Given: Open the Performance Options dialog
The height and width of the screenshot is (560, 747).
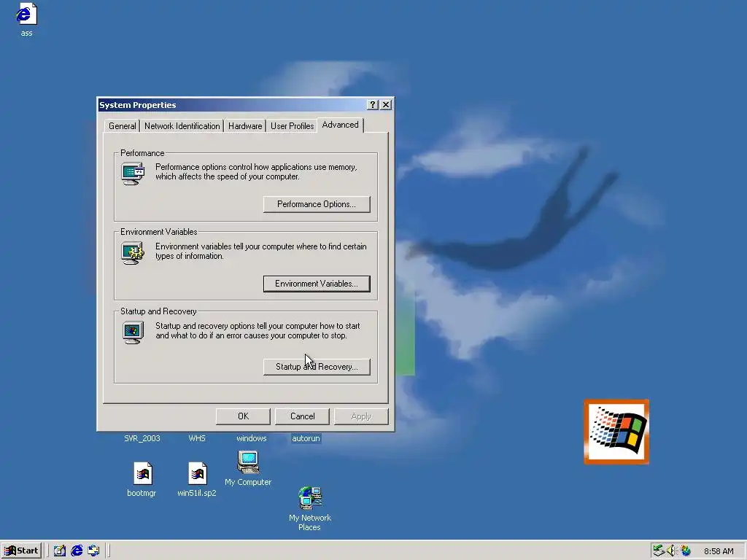Looking at the screenshot, I should point(317,204).
